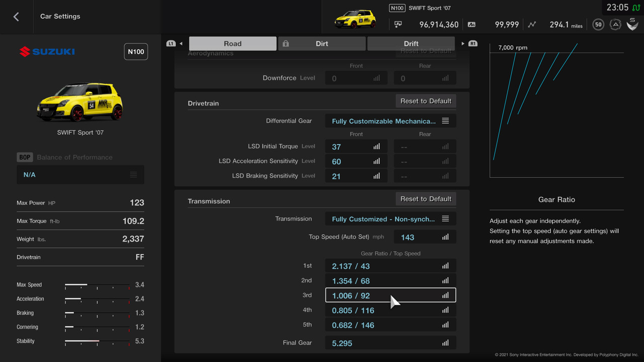Click the Suzuki manufacturer logo

[x=47, y=51]
